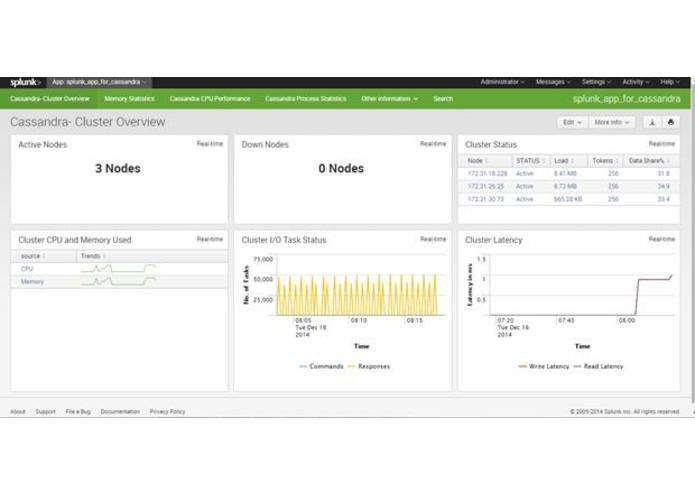Viewport: 695px width, 494px height.
Task: Click the 3 Nodes active value
Action: coord(118,168)
